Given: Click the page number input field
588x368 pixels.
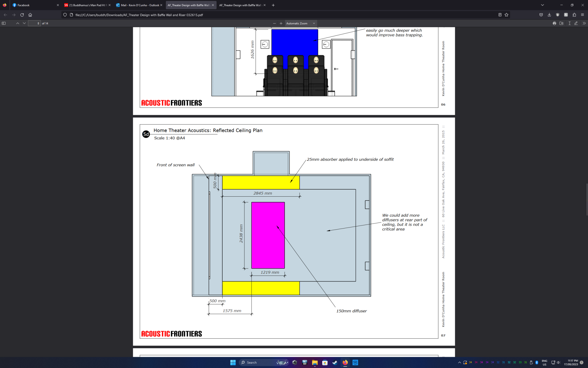Looking at the screenshot, I should pyautogui.click(x=34, y=23).
